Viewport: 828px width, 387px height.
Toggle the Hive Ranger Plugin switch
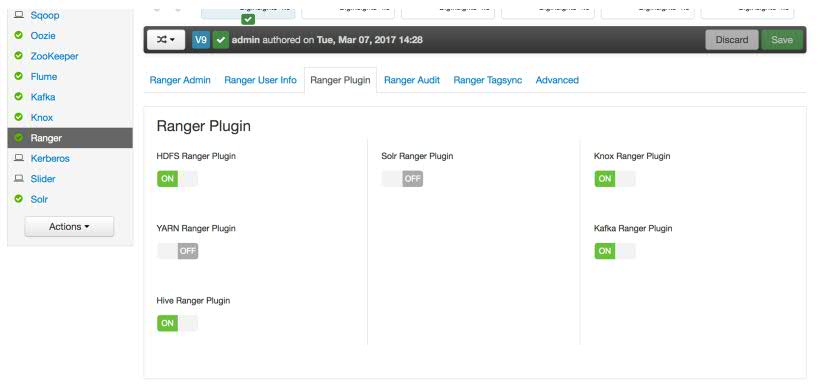coord(177,323)
